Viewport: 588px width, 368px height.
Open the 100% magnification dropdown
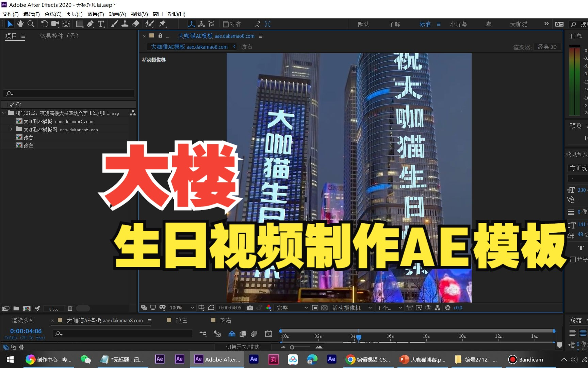click(x=182, y=308)
